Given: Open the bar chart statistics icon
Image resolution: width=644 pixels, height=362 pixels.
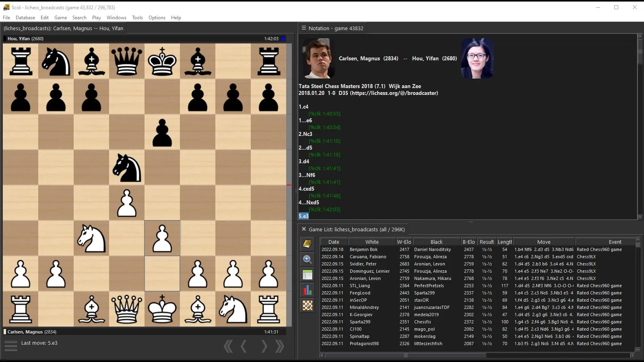Looking at the screenshot, I should [308, 290].
